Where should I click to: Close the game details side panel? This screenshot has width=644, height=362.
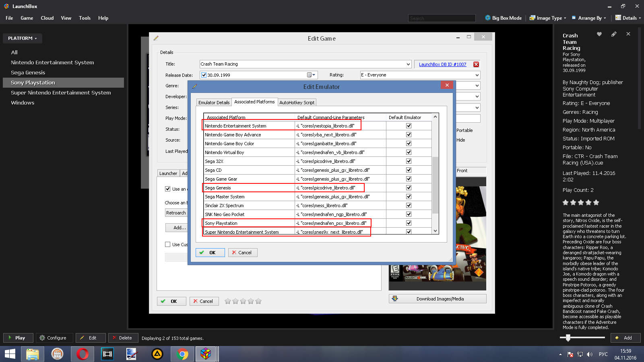[628, 34]
